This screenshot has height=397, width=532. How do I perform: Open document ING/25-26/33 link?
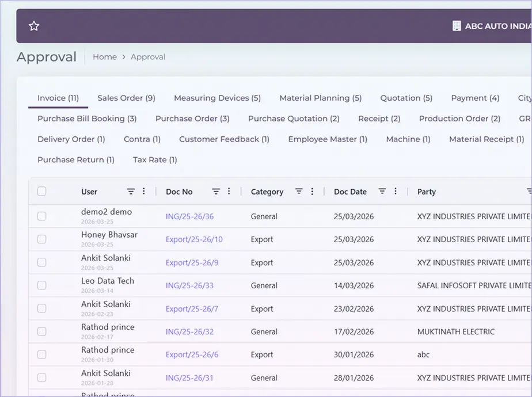click(x=189, y=285)
